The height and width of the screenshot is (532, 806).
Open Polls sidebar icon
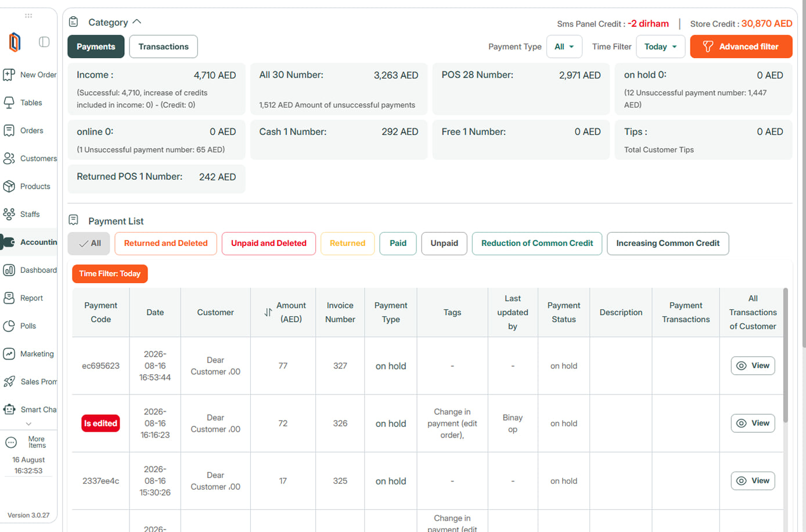(x=9, y=326)
